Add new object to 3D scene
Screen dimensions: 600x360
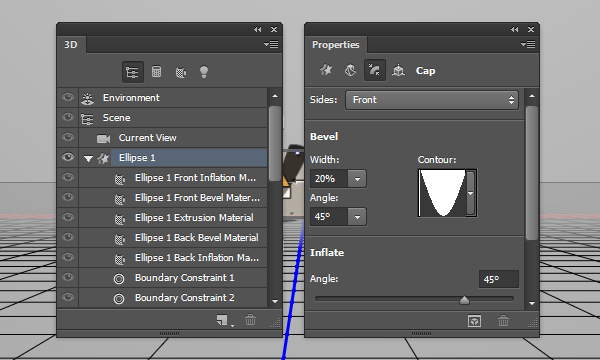click(x=222, y=320)
